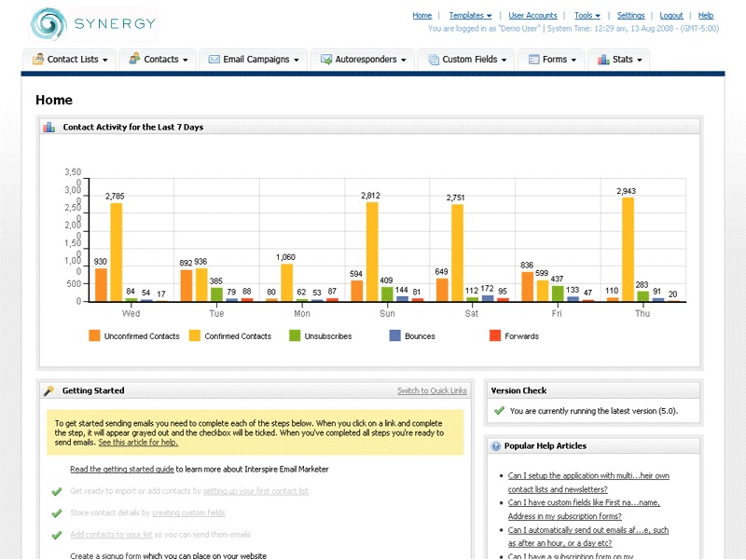Click the Forms icon
Image resolution: width=746 pixels, height=560 pixels.
pyautogui.click(x=533, y=60)
